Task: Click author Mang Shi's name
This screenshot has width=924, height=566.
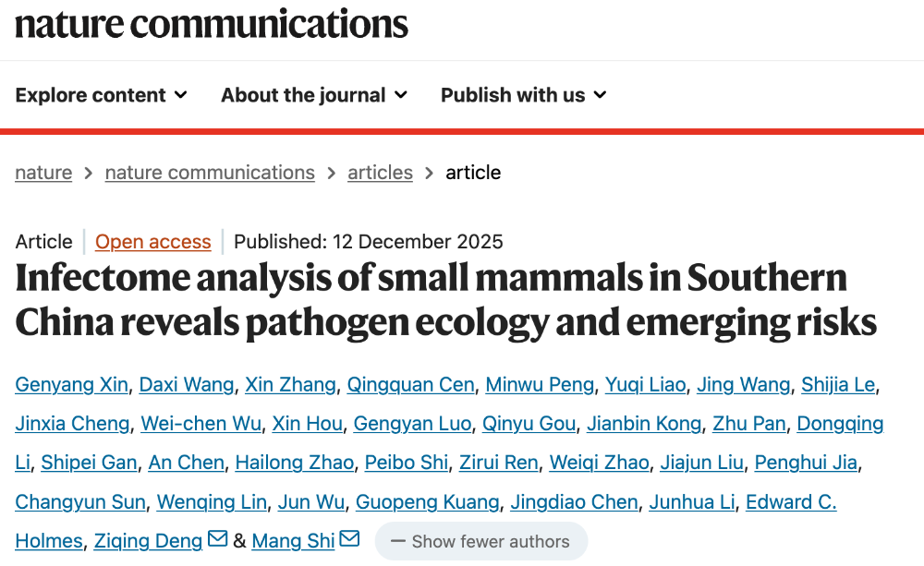Action: (x=293, y=541)
